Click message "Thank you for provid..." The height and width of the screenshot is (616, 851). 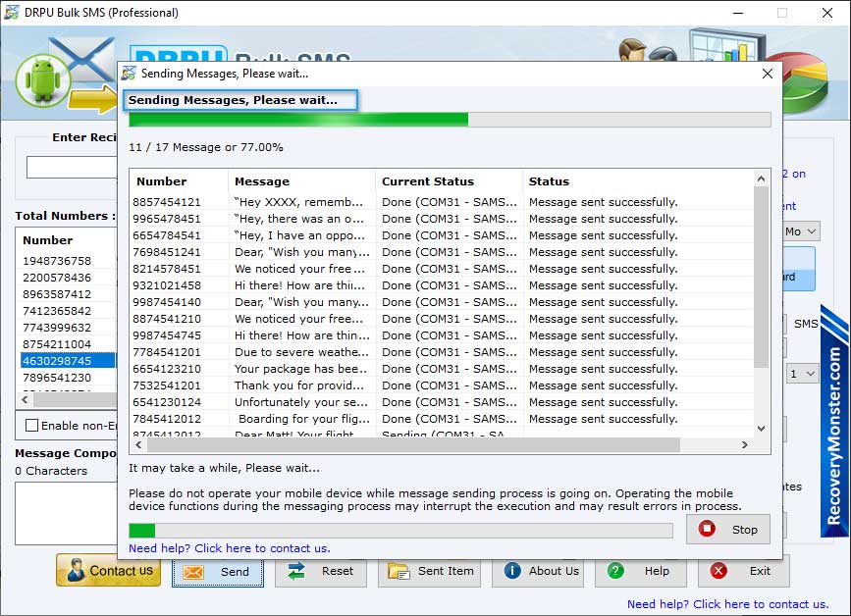299,385
